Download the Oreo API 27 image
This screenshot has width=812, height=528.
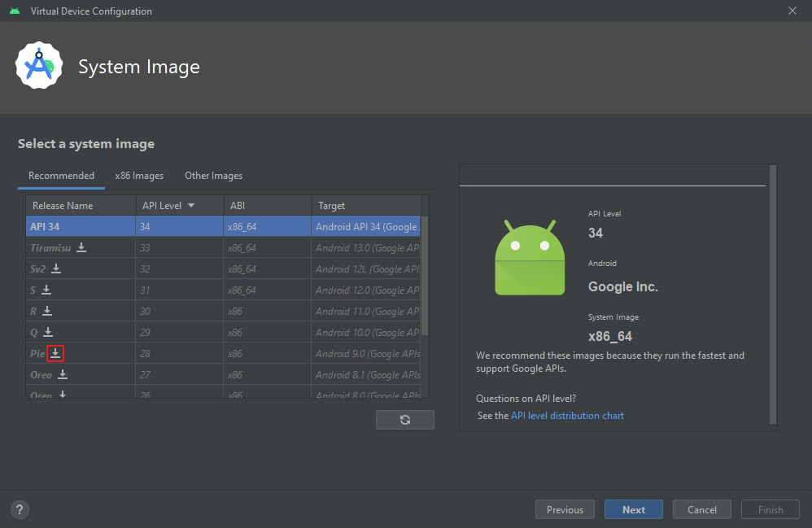tap(63, 374)
